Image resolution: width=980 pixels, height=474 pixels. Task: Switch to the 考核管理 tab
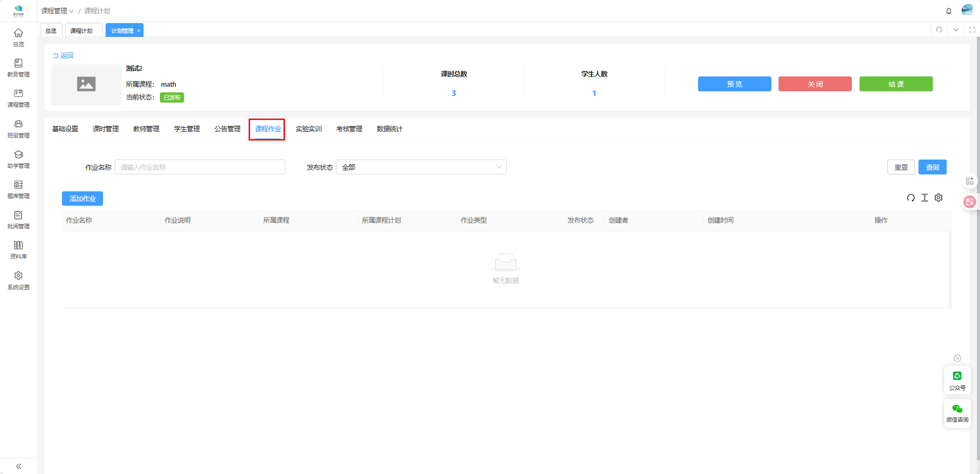pyautogui.click(x=349, y=129)
